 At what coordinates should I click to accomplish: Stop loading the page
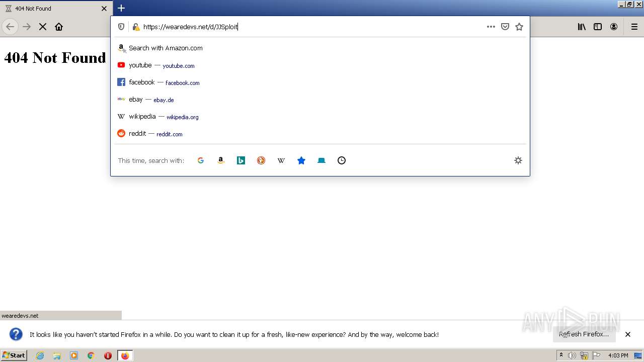coord(43,27)
